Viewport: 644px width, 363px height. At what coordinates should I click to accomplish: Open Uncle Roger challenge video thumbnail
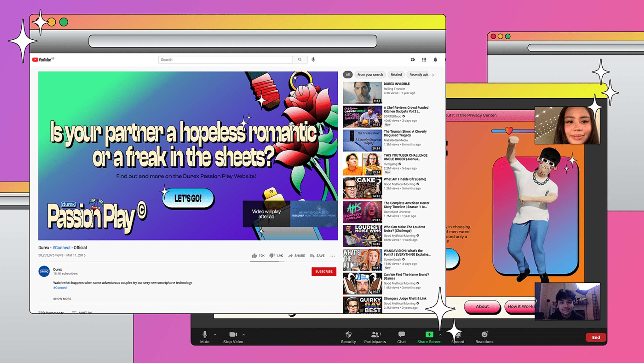(362, 164)
